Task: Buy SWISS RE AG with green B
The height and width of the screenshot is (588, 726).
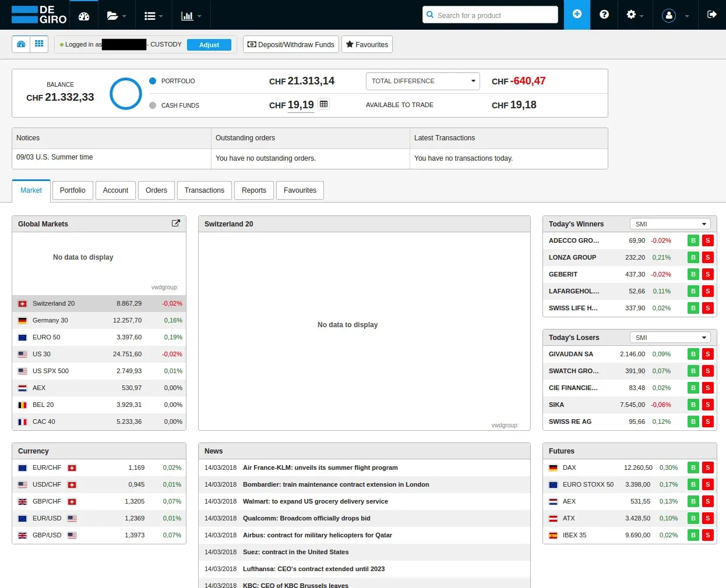Action: 693,421
